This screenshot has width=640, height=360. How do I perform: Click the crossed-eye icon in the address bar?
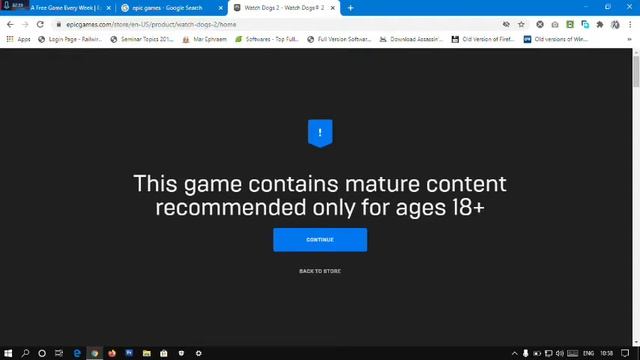(506, 24)
